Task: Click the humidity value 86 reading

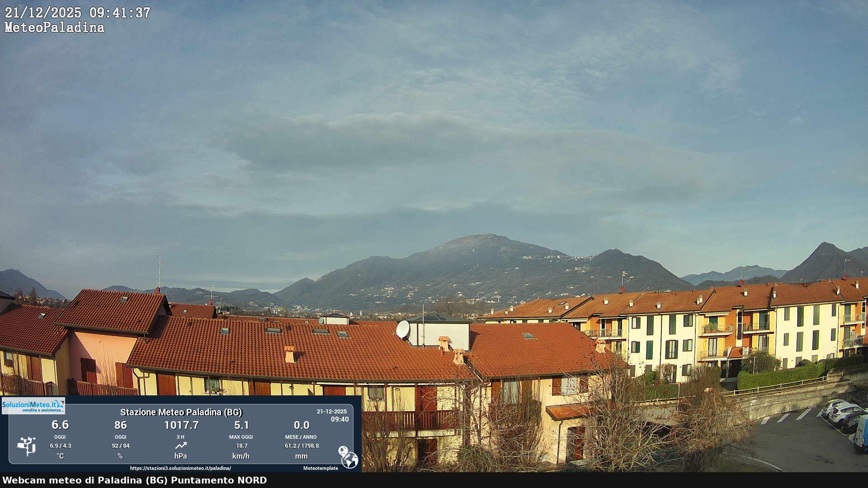Action: [x=120, y=425]
